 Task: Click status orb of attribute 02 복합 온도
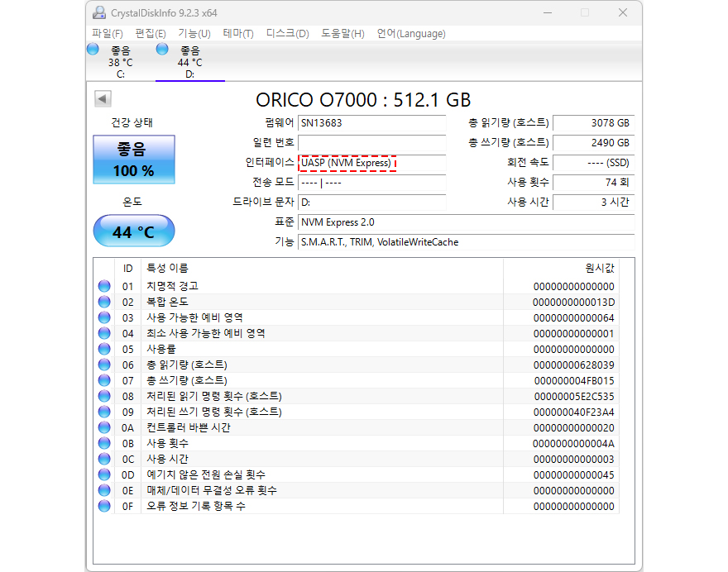pos(104,302)
